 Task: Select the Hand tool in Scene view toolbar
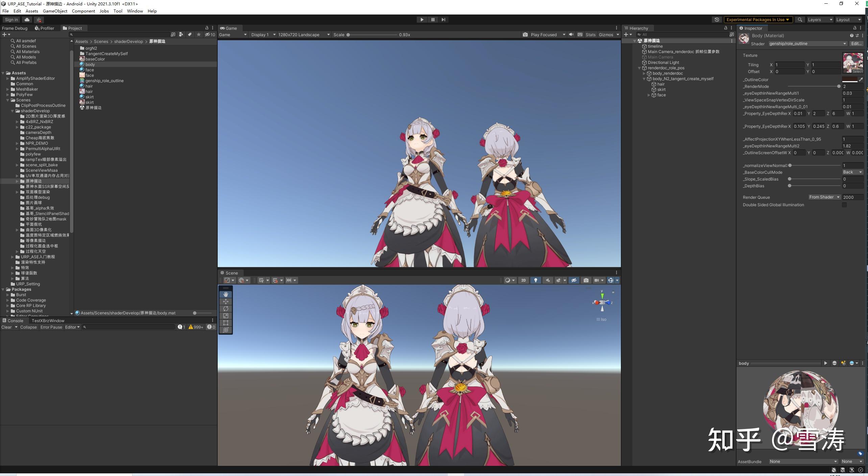225,294
